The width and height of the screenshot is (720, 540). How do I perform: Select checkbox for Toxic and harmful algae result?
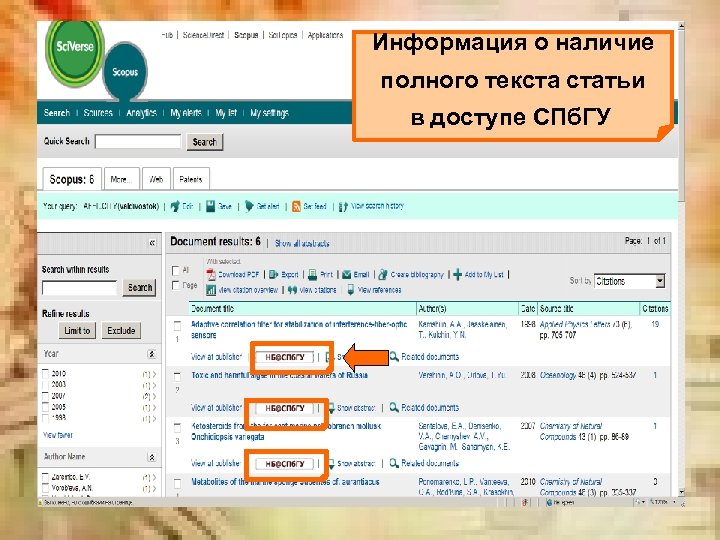[x=177, y=377]
